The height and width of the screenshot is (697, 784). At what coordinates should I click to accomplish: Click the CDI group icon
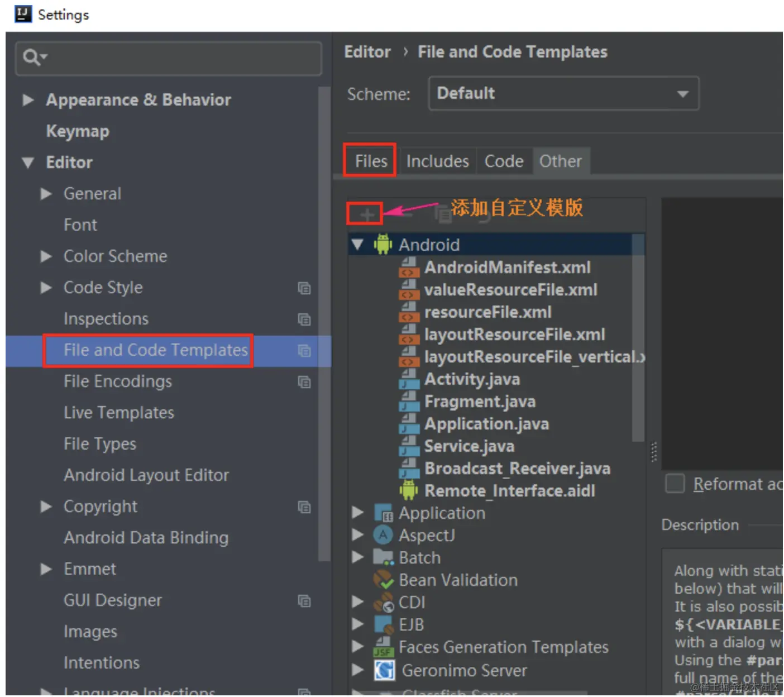[x=383, y=602]
